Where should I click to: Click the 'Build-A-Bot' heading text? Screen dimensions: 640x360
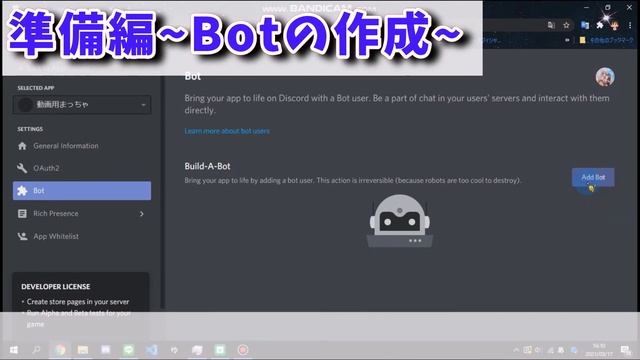pos(207,166)
